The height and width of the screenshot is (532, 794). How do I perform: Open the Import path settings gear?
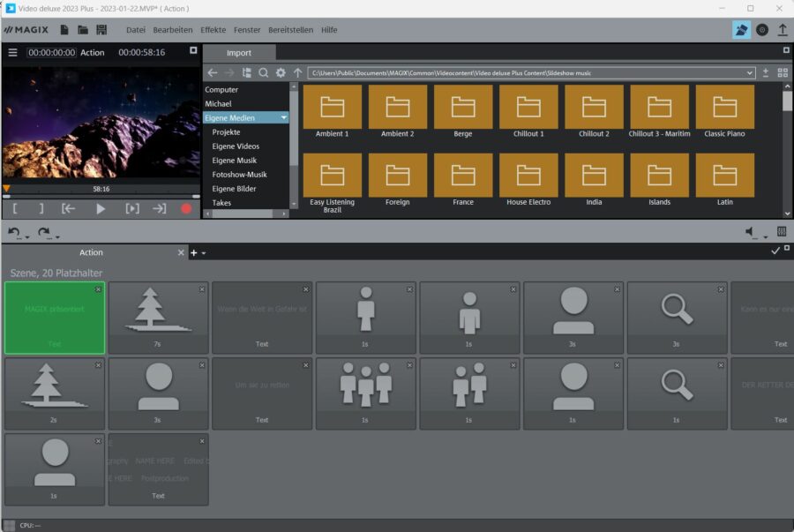(x=281, y=73)
